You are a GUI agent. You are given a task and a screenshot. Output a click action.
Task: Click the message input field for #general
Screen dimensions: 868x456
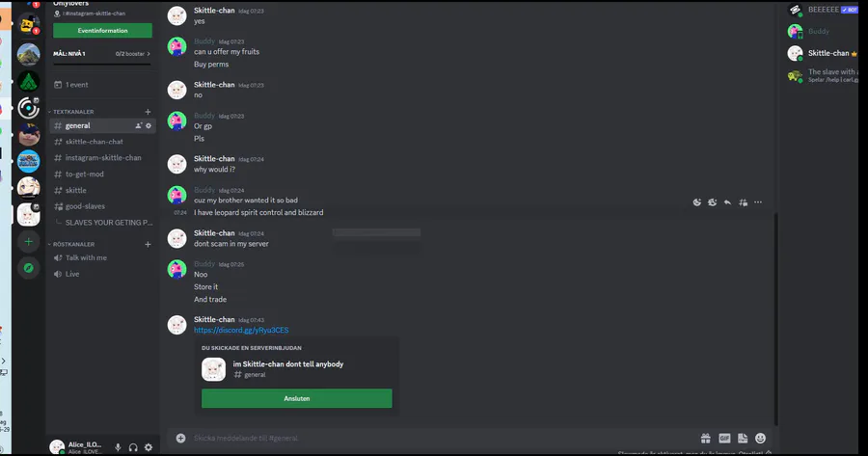[434, 438]
